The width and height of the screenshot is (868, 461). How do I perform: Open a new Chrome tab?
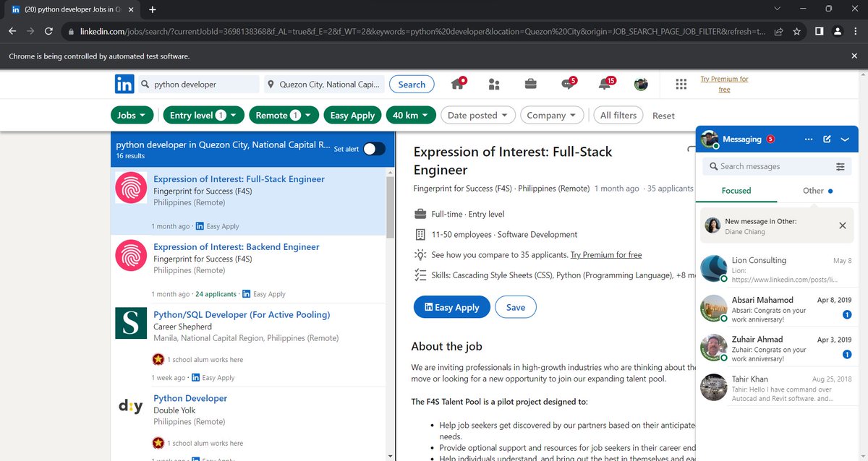coord(153,9)
